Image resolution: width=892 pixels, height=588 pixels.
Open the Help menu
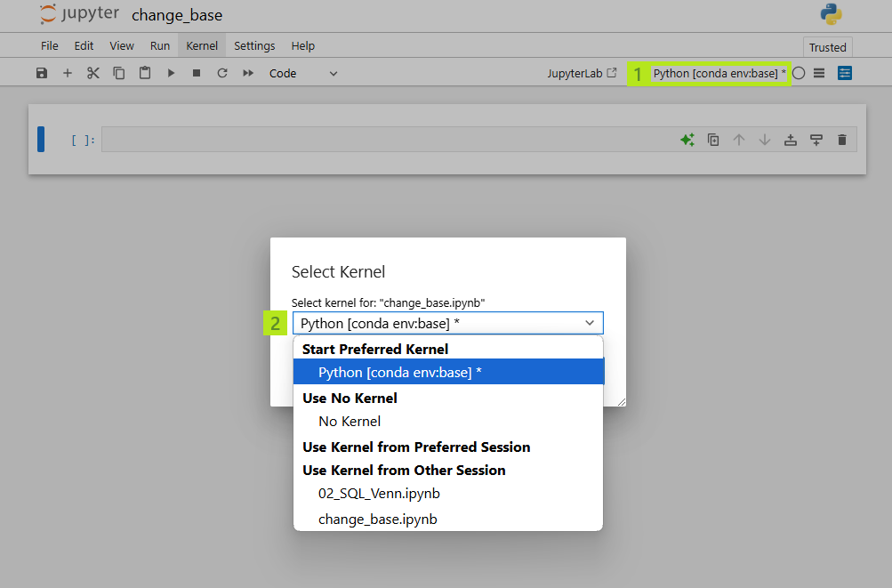click(302, 45)
